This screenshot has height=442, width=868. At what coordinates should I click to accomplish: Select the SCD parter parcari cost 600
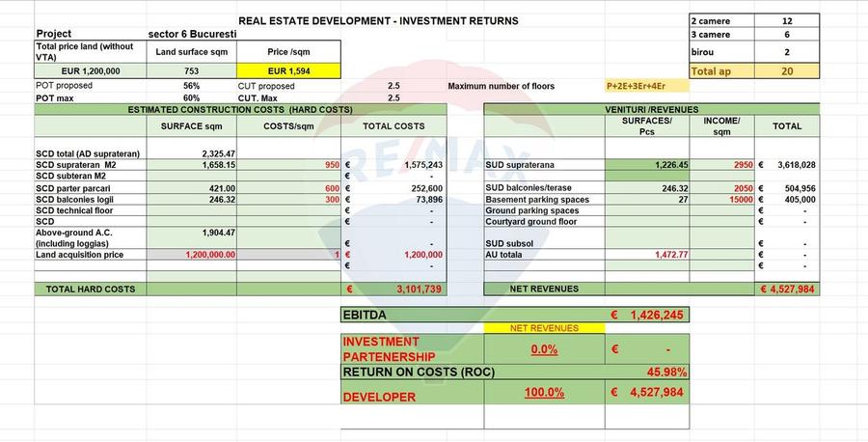coord(288,188)
